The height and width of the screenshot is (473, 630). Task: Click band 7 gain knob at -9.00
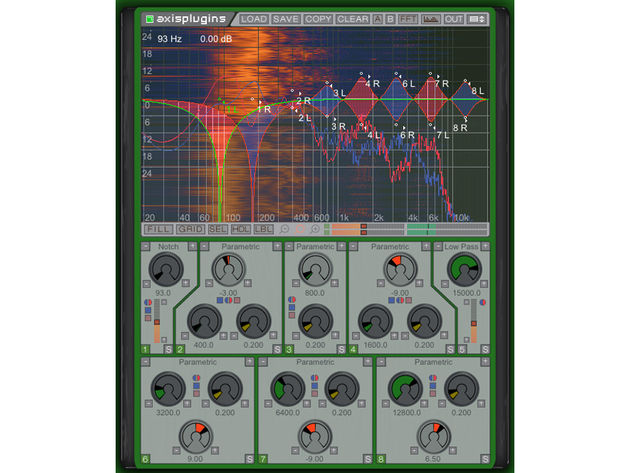(x=315, y=437)
